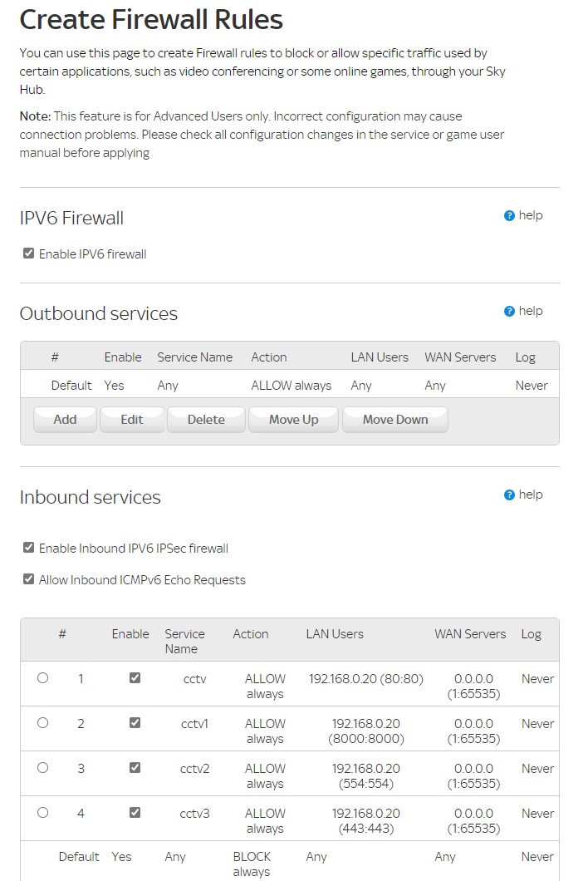588x881 pixels.
Task: Click the Move Down button
Action: pyautogui.click(x=394, y=420)
